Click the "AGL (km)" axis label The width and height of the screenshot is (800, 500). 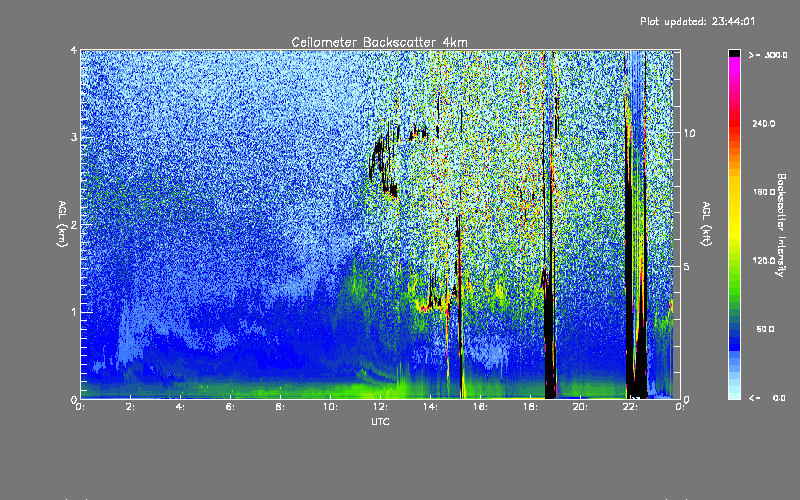(63, 224)
